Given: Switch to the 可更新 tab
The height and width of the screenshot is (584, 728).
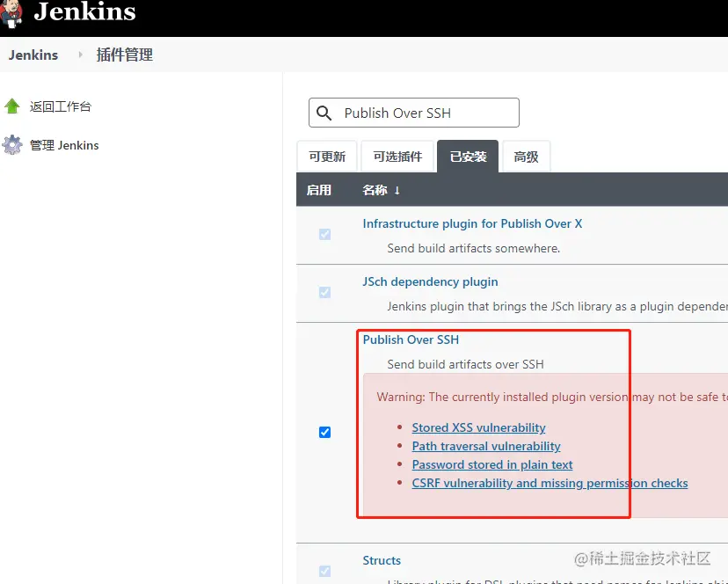Looking at the screenshot, I should (x=327, y=157).
